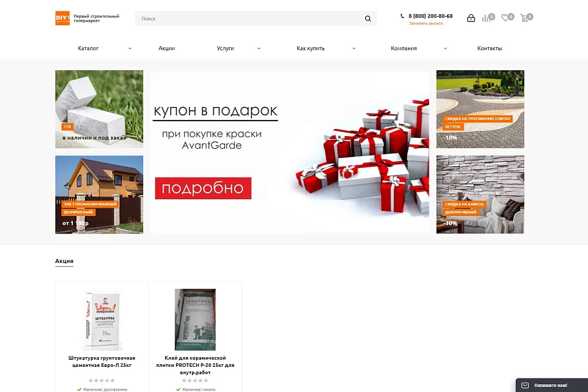Click the envelope icon in chat widget

pos(525,386)
